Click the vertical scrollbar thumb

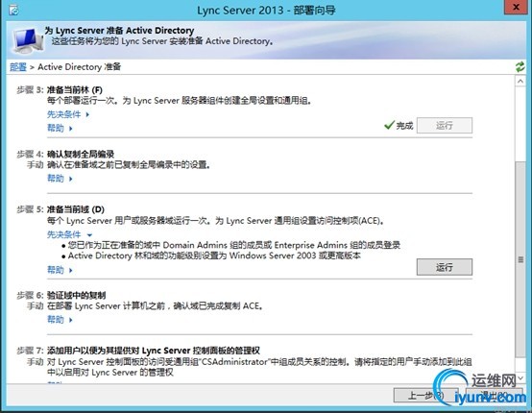520,259
